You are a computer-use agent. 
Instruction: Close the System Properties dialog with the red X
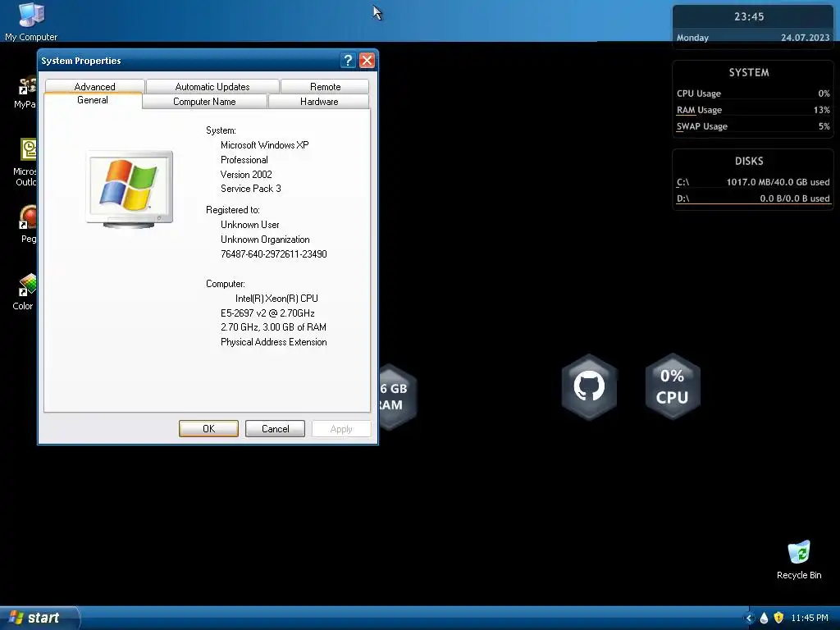tap(367, 60)
